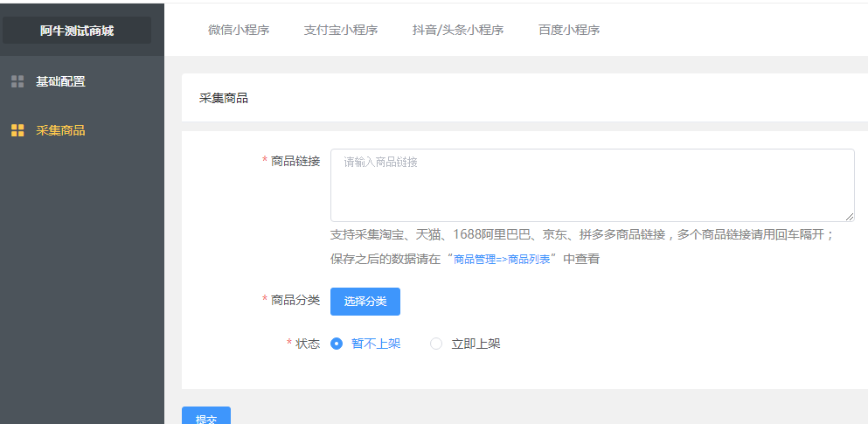Click the 商品分类 field label
This screenshot has height=424, width=868.
[295, 300]
